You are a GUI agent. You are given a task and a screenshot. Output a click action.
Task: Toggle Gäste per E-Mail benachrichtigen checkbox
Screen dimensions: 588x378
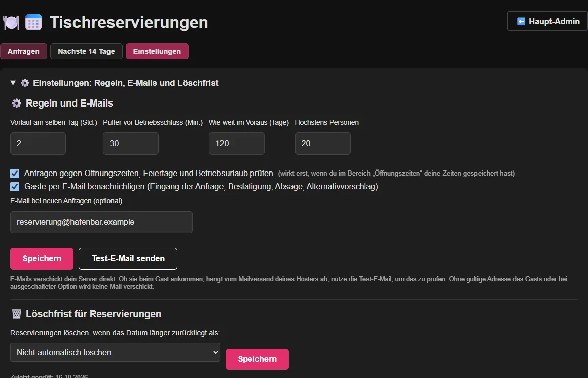(x=15, y=187)
